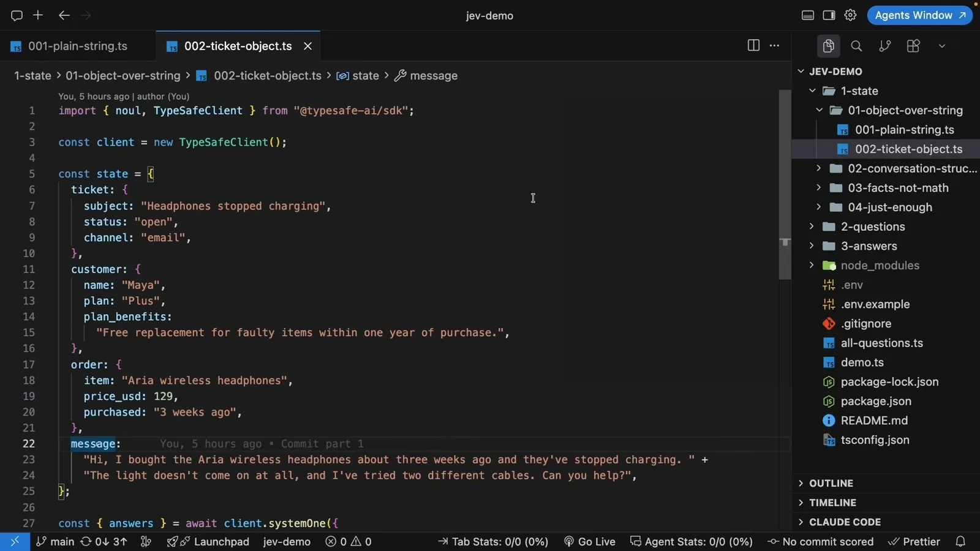Open remote window indicator in status bar
980x551 pixels.
pos(15,542)
